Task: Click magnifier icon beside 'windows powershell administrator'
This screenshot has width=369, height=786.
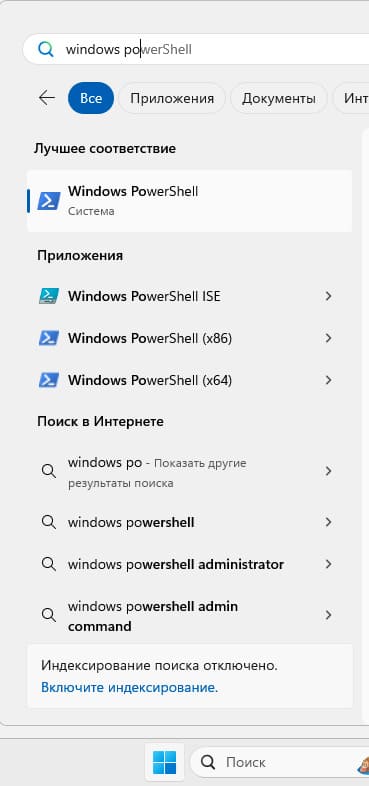Action: tap(49, 564)
